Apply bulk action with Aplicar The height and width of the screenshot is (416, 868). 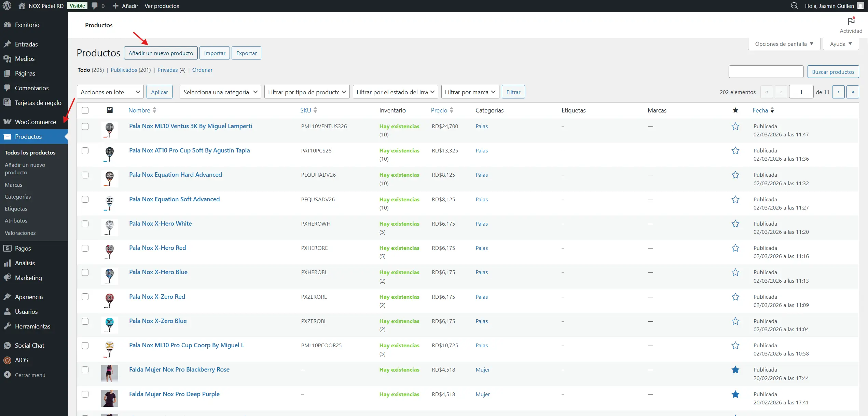(159, 92)
